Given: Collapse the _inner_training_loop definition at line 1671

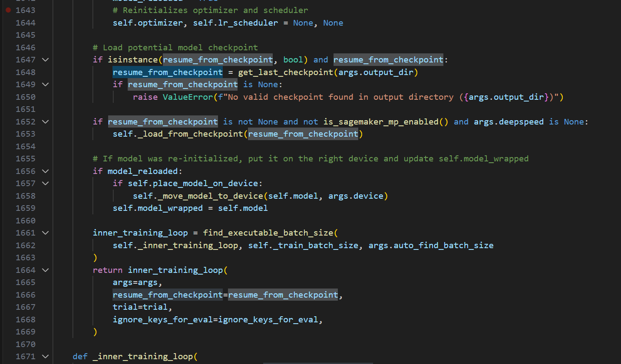Looking at the screenshot, I should (45, 356).
